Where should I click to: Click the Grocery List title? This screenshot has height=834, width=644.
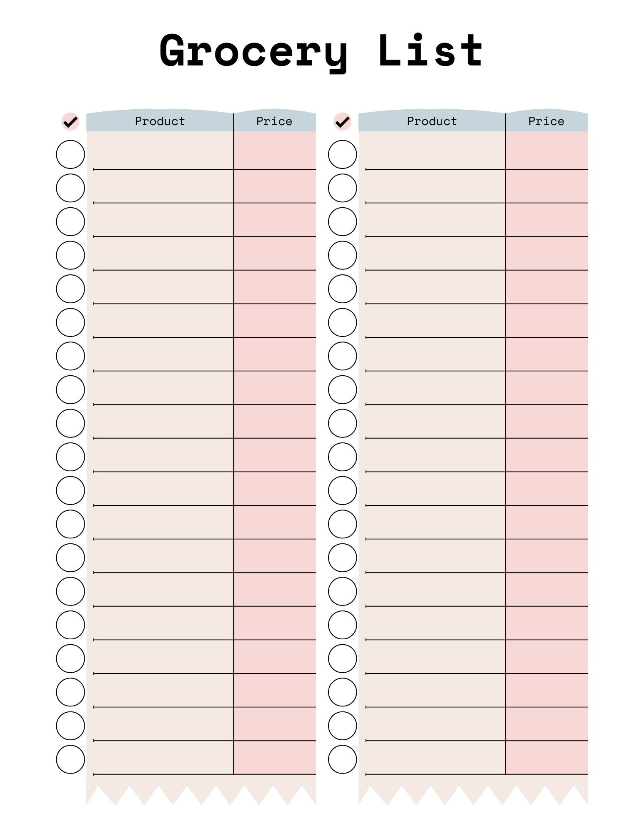click(x=321, y=52)
